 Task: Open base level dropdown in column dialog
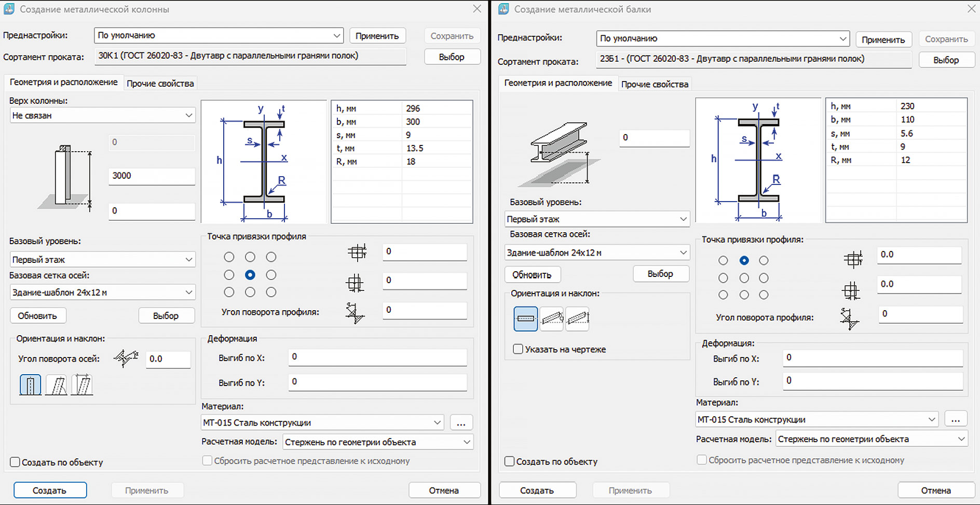pos(102,259)
